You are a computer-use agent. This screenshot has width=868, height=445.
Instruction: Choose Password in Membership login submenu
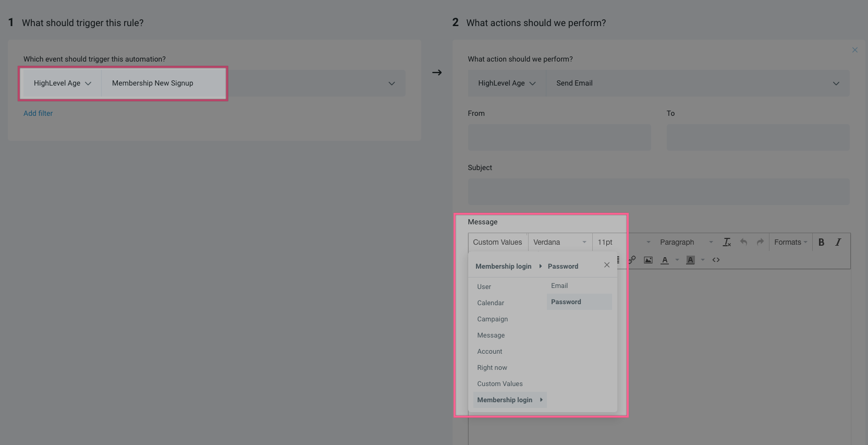click(x=579, y=302)
